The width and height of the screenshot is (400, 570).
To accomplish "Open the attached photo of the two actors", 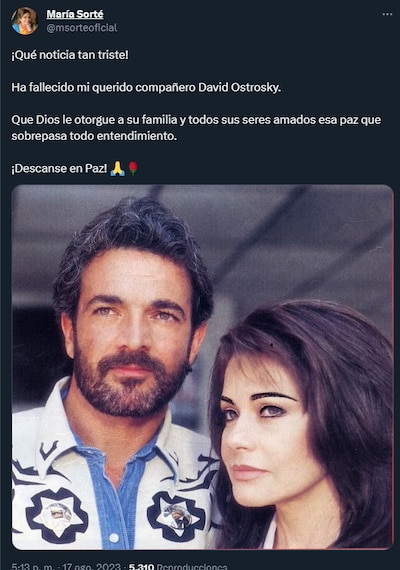I will tap(202, 367).
